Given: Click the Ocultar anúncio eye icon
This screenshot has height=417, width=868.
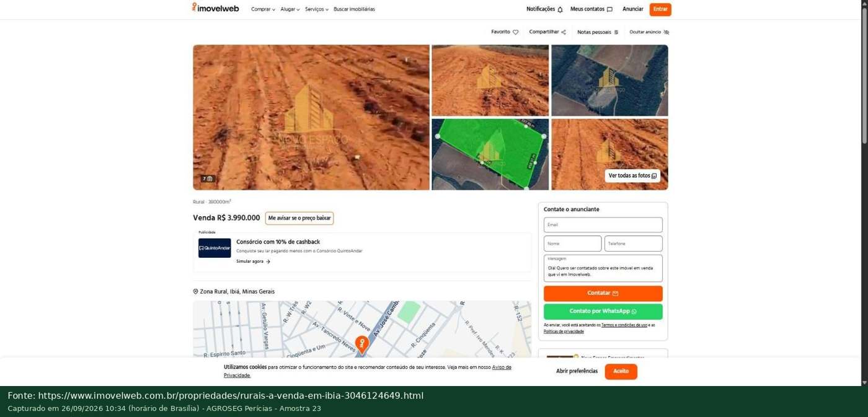Looking at the screenshot, I should [666, 32].
